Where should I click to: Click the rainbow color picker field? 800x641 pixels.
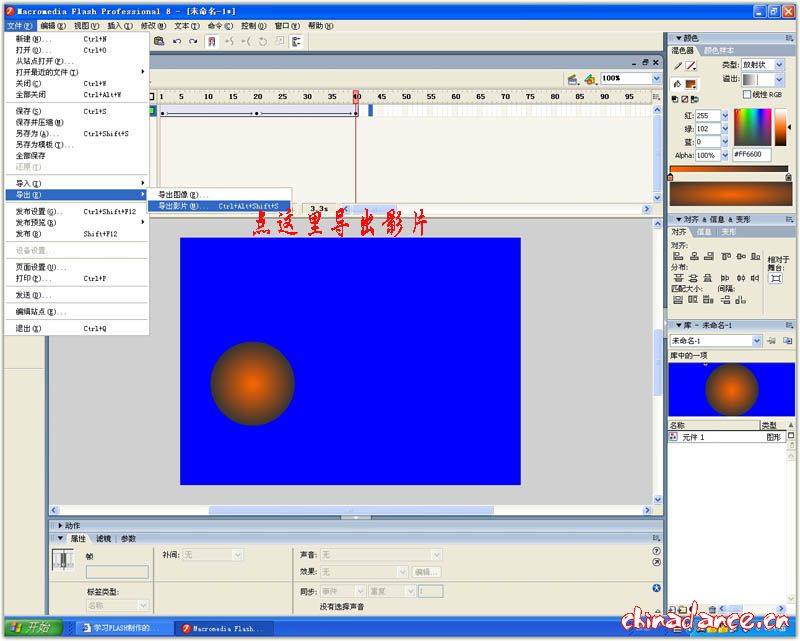coord(753,125)
